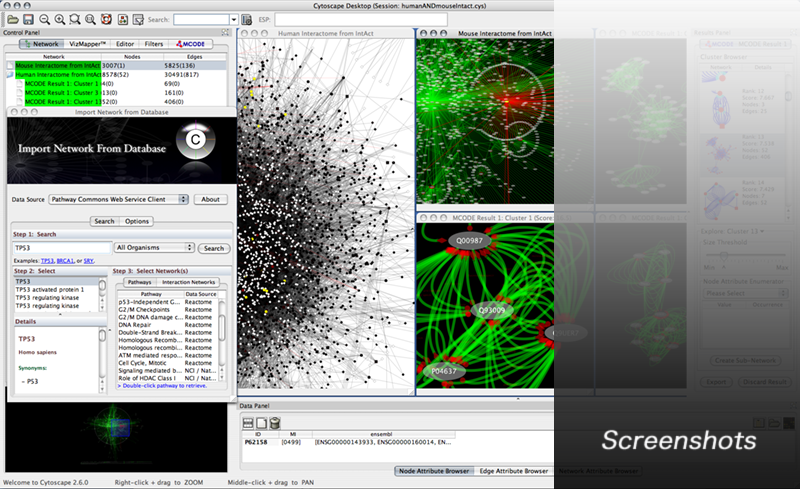
Task: Switch to the Filters tab
Action: (154, 44)
